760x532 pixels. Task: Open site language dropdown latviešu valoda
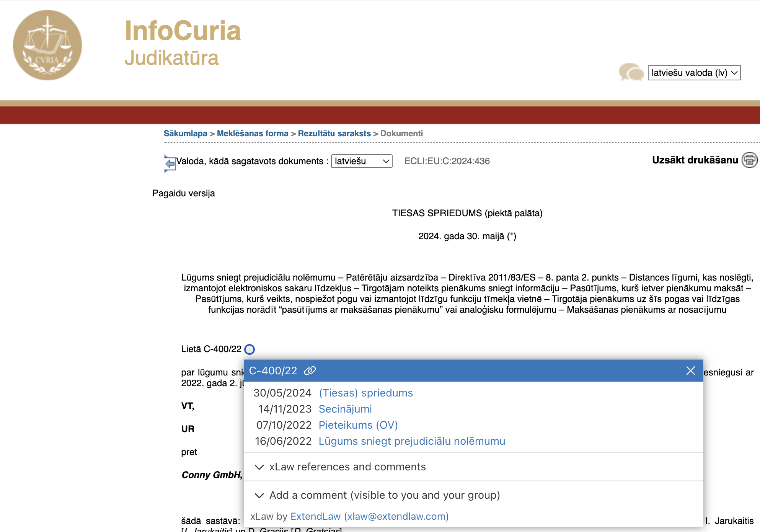point(694,73)
